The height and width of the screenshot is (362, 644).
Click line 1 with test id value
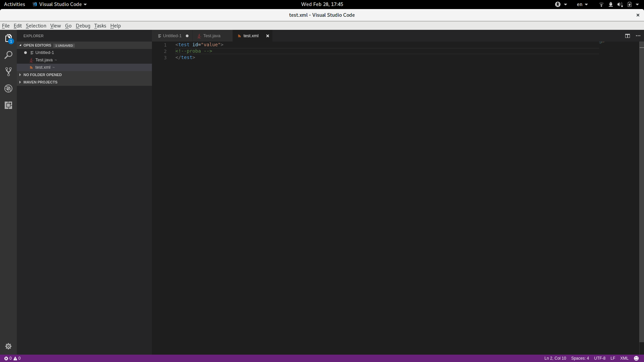[199, 45]
